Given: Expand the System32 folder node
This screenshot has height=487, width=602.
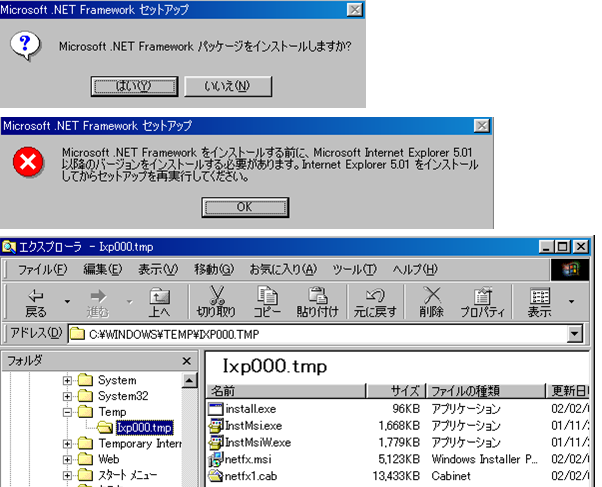Looking at the screenshot, I should (x=67, y=396).
